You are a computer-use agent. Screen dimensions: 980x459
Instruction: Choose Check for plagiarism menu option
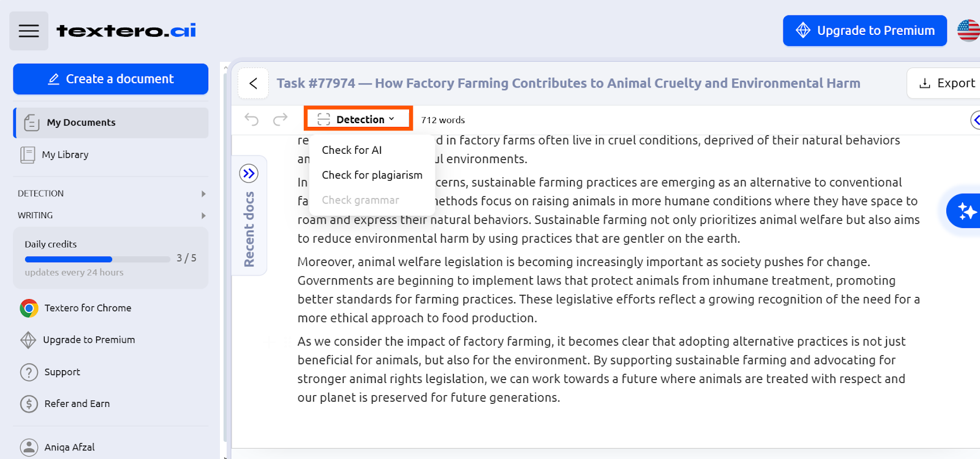(x=372, y=175)
